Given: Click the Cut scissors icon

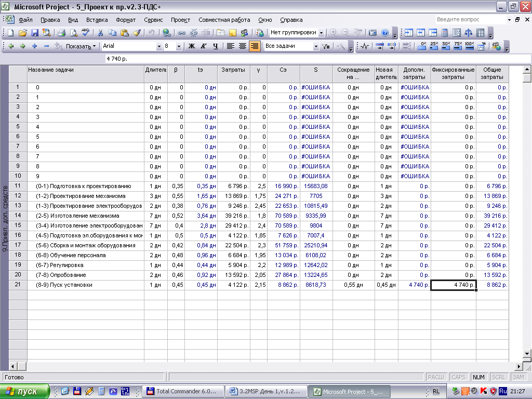Looking at the screenshot, I should 100,33.
